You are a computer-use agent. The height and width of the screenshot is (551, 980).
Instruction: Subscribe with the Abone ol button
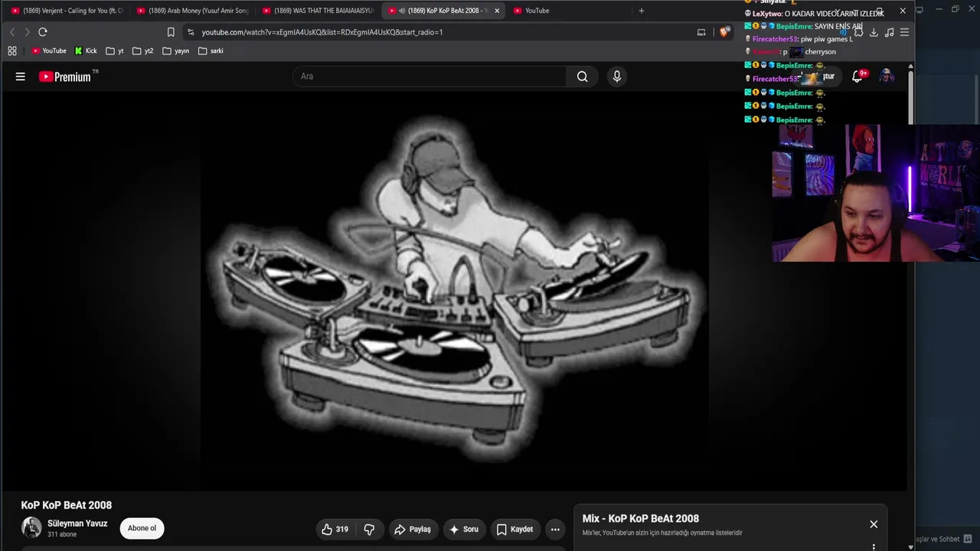(x=142, y=528)
